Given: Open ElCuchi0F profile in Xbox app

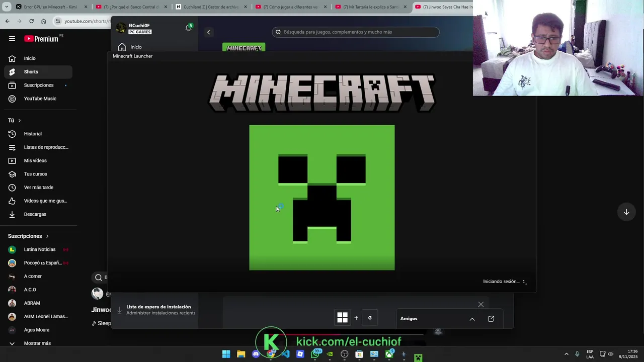Looking at the screenshot, I should coord(134,28).
